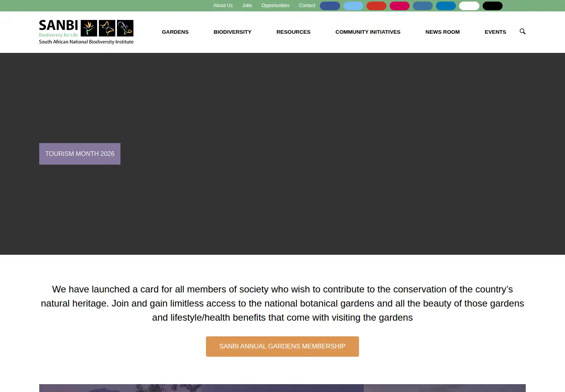The height and width of the screenshot is (392, 565).
Task: Open the Opportunities link
Action: click(275, 5)
